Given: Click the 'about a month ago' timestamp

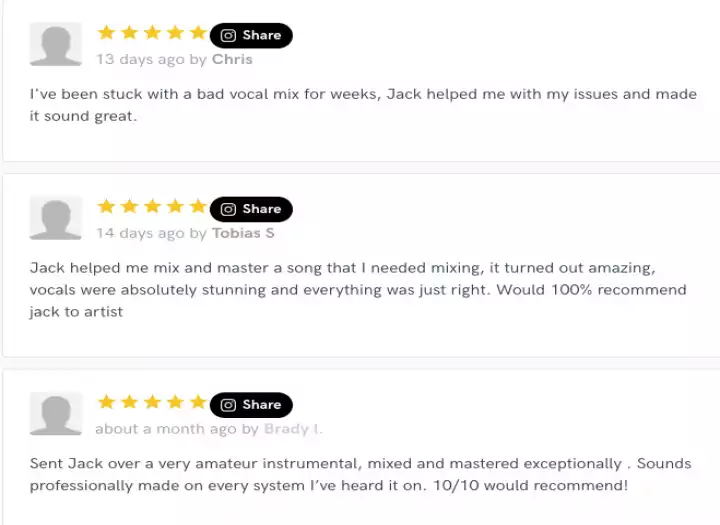Looking at the screenshot, I should pos(166,429).
